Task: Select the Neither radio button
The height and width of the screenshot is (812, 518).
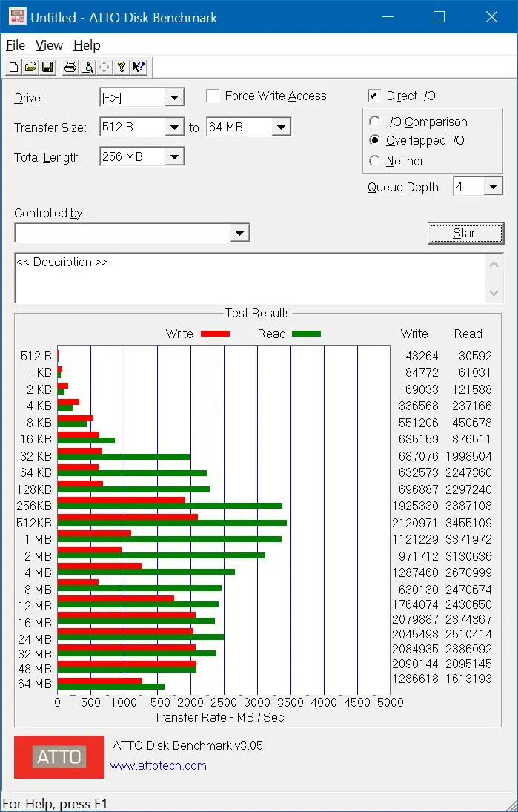Action: click(x=375, y=161)
